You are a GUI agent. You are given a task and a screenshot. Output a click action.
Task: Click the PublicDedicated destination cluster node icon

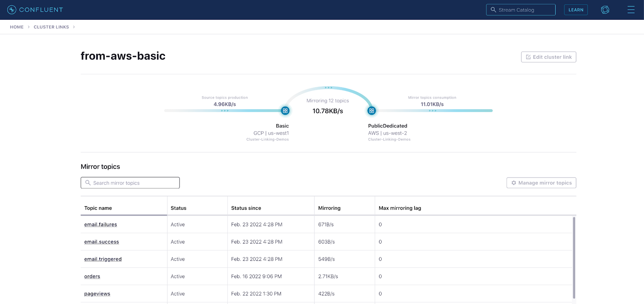pos(372,110)
